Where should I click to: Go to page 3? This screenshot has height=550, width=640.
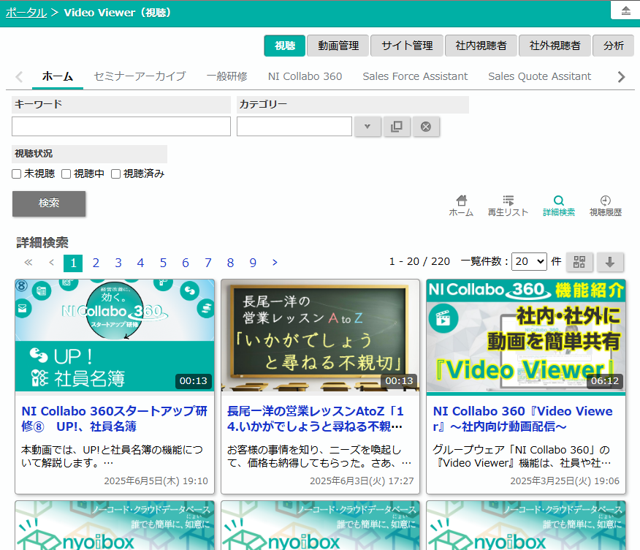click(118, 262)
